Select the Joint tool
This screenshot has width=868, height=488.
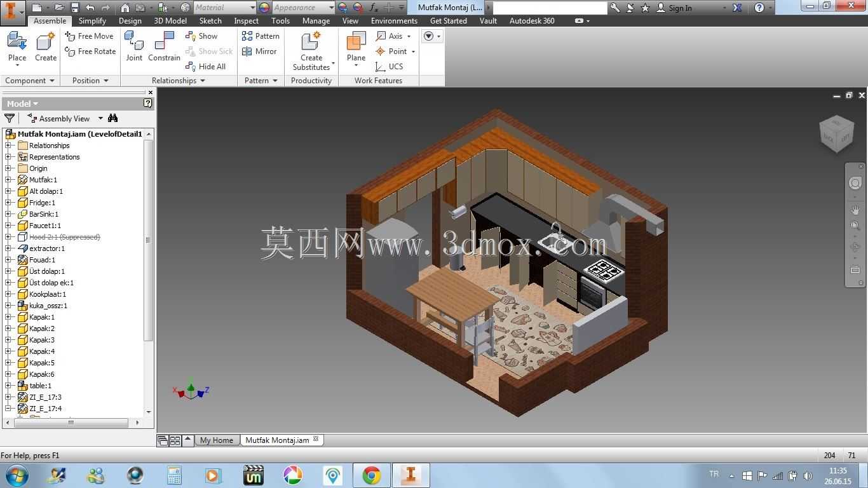[134, 48]
